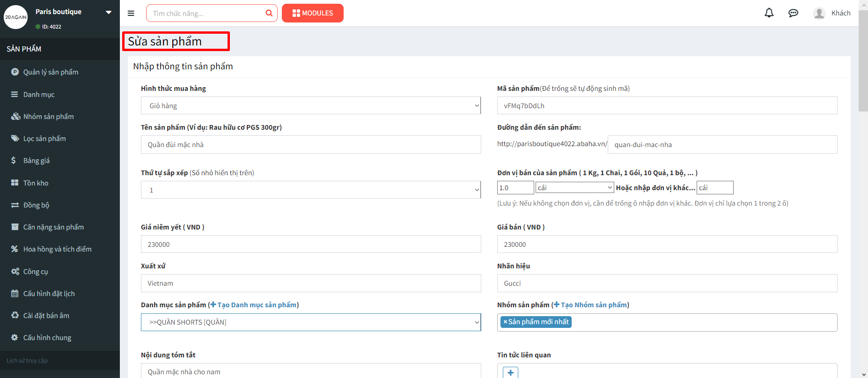The width and height of the screenshot is (868, 378).
Task: Expand the Paris boutique store dropdown
Action: (x=109, y=12)
